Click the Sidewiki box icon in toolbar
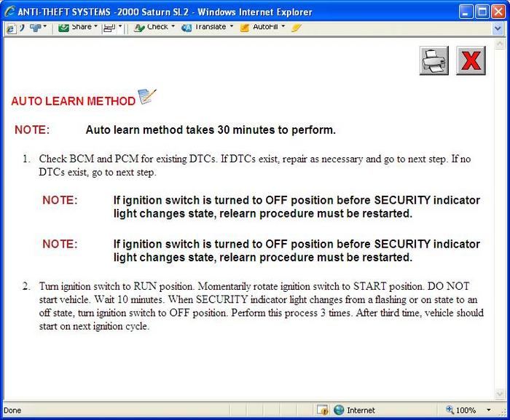Viewport: 510px width, 420px height. [x=109, y=28]
